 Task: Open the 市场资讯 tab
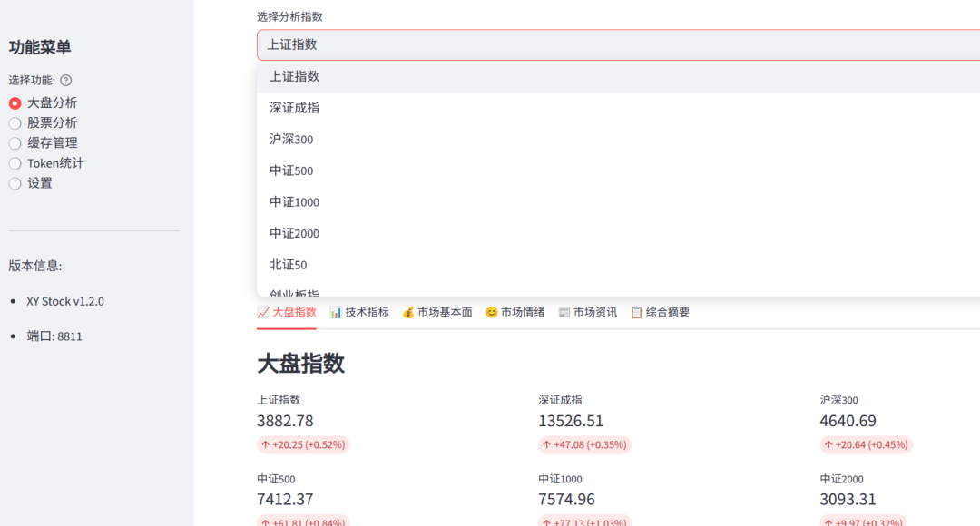click(x=587, y=312)
